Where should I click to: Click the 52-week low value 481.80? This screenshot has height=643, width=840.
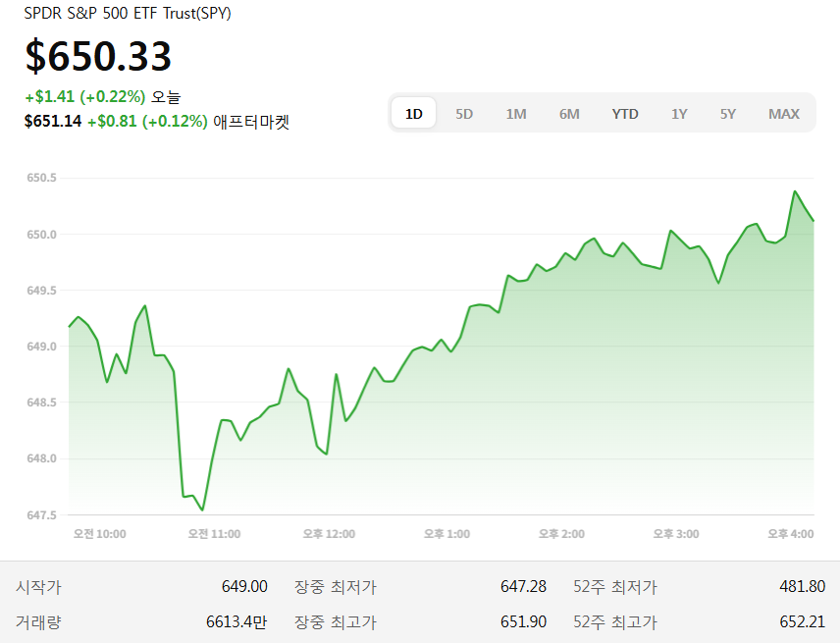pos(803,586)
